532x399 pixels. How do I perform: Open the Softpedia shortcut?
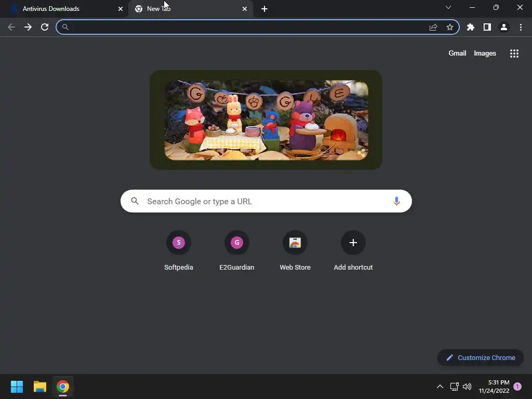pyautogui.click(x=179, y=251)
